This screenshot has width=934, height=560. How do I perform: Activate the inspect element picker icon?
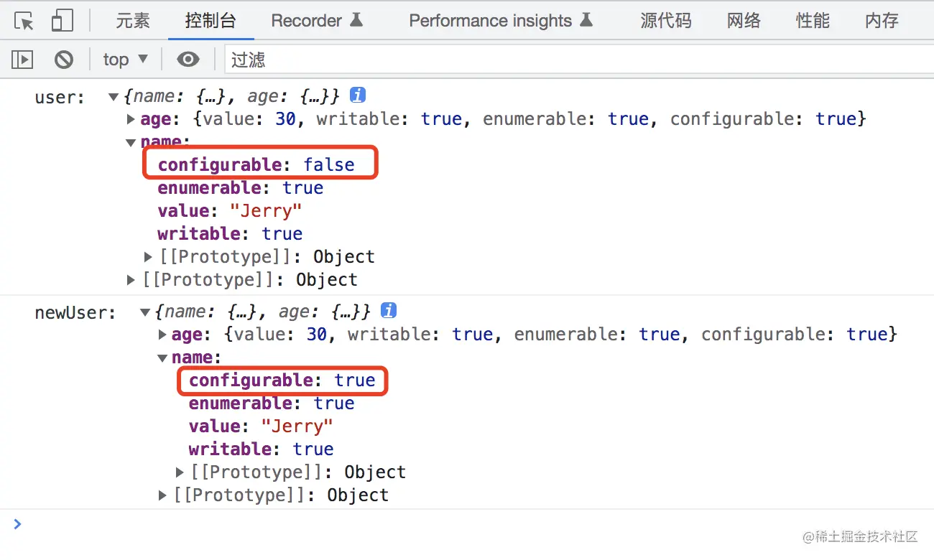(24, 21)
